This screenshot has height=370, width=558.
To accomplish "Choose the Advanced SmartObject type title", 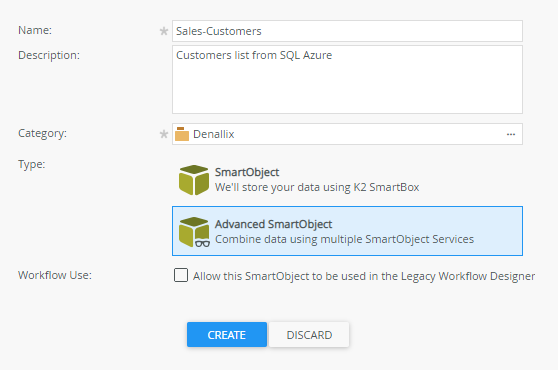I will [x=273, y=224].
